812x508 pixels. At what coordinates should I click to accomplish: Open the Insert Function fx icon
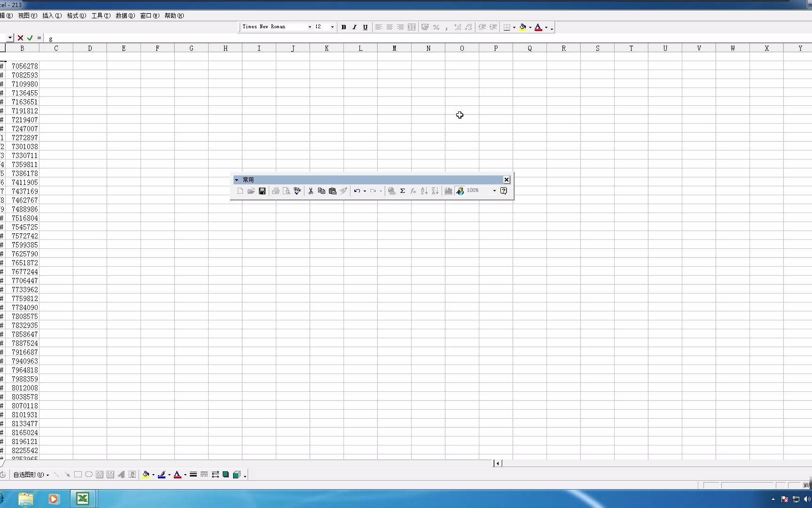(x=413, y=190)
